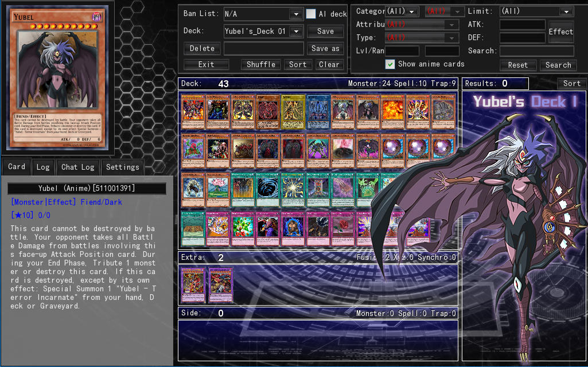588x367 pixels.
Task: Click the [Monster|Effect] Fiend/Dark text
Action: point(67,202)
